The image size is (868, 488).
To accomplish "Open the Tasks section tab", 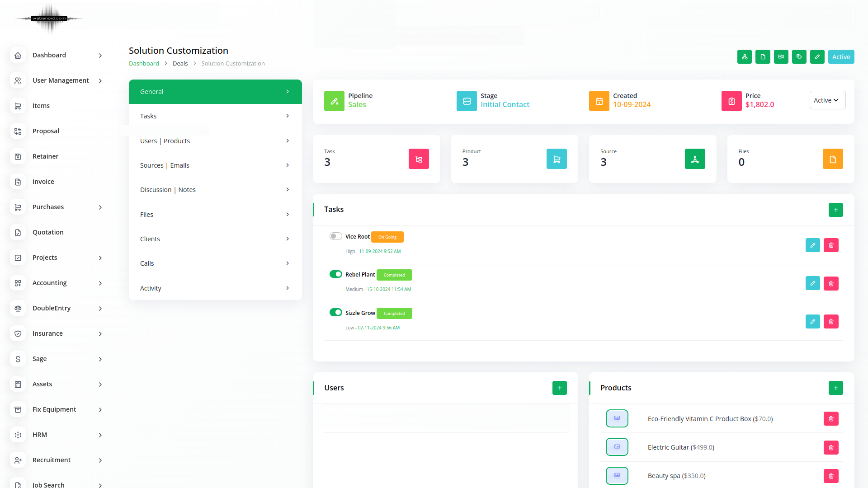I will point(215,116).
